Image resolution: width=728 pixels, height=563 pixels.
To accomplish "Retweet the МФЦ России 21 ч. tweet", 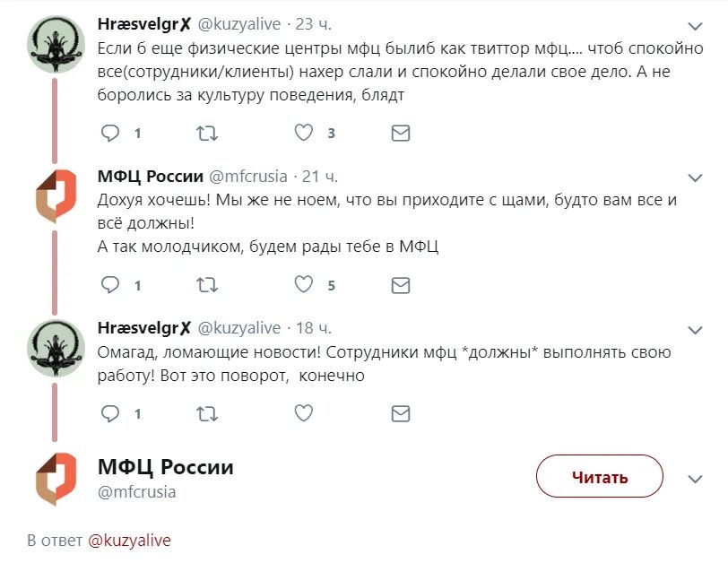I will 206,286.
